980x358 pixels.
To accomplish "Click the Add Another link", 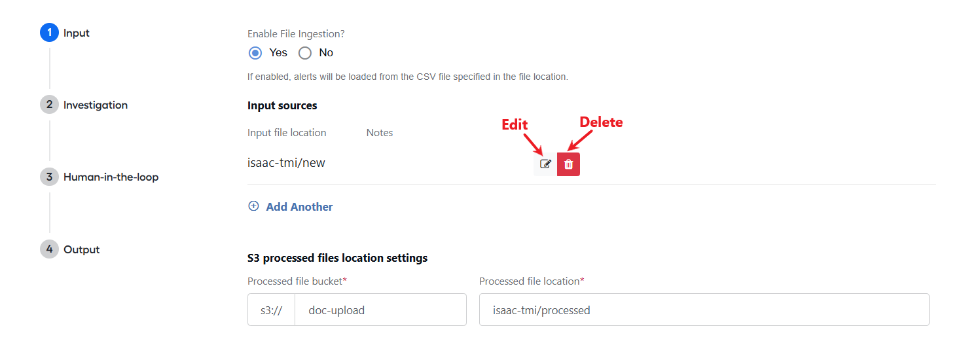I will (299, 207).
